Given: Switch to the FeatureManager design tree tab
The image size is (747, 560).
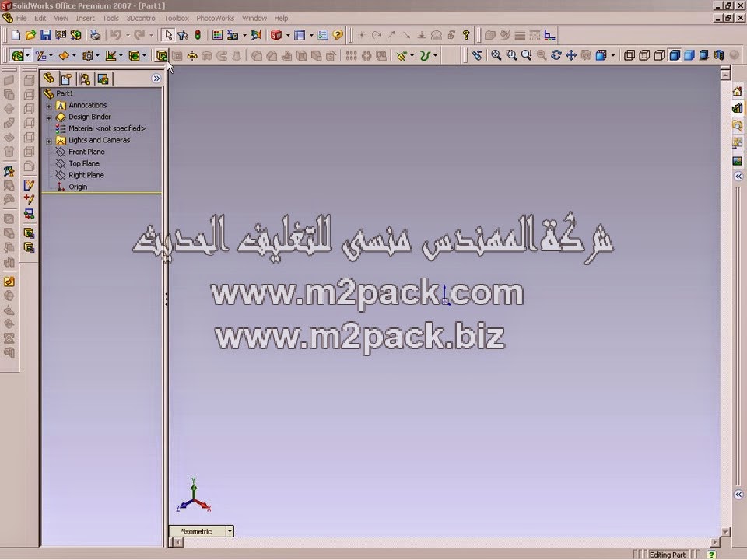Looking at the screenshot, I should tap(48, 78).
